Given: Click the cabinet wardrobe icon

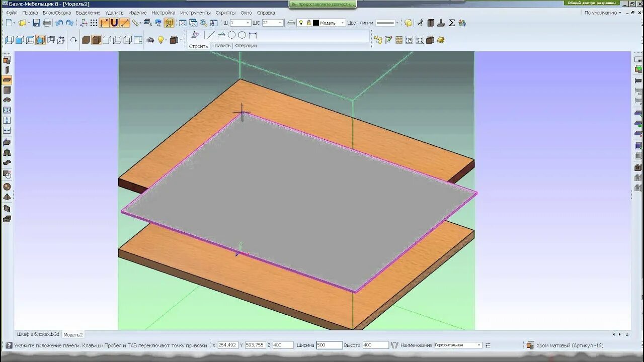Looking at the screenshot, I should 431,23.
